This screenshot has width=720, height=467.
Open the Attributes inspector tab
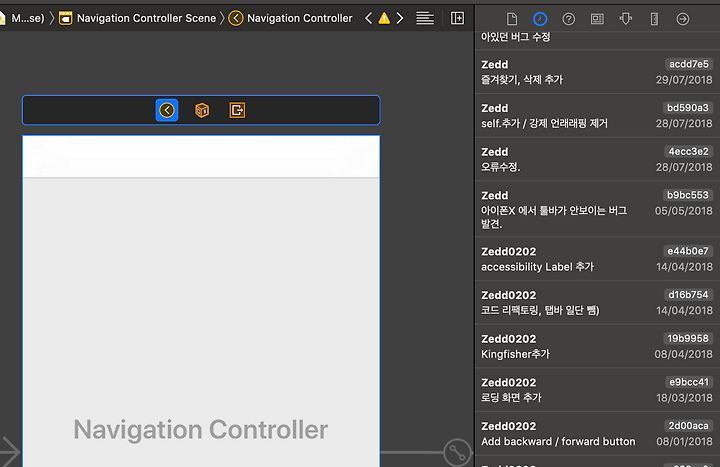pos(625,19)
